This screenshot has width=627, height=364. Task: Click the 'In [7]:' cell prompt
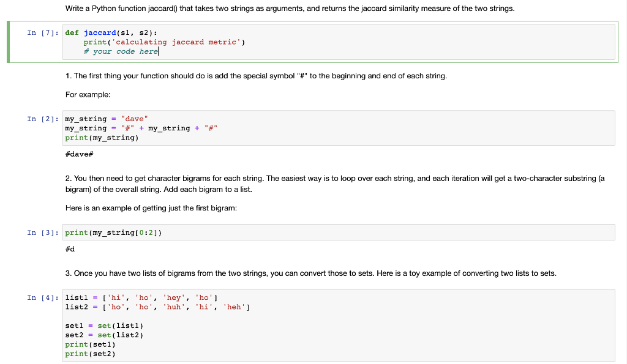coord(43,33)
